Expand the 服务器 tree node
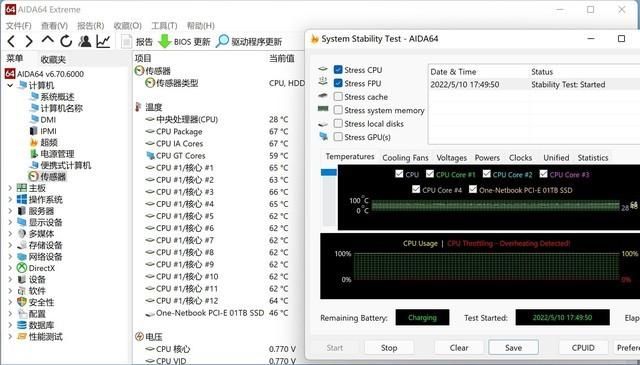The height and width of the screenshot is (365, 640). point(10,211)
